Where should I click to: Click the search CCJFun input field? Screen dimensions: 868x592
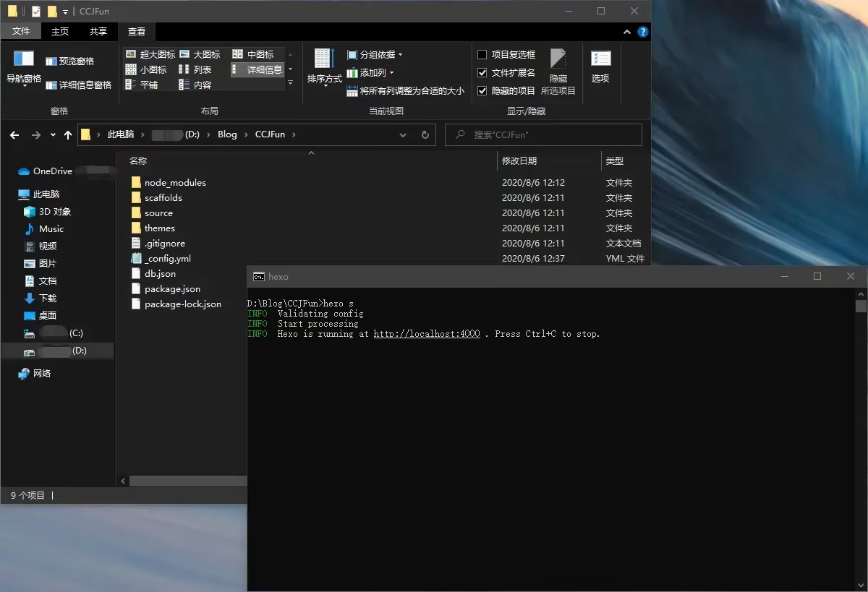tap(550, 134)
